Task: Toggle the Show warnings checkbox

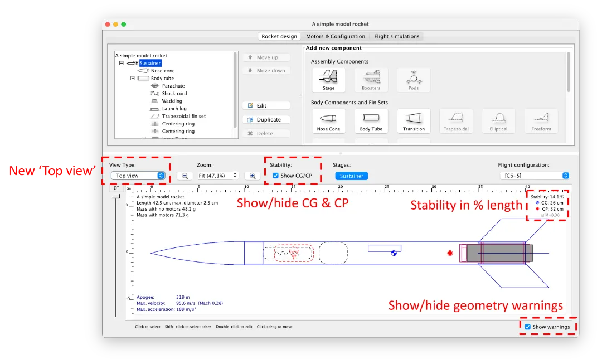Action: click(527, 327)
